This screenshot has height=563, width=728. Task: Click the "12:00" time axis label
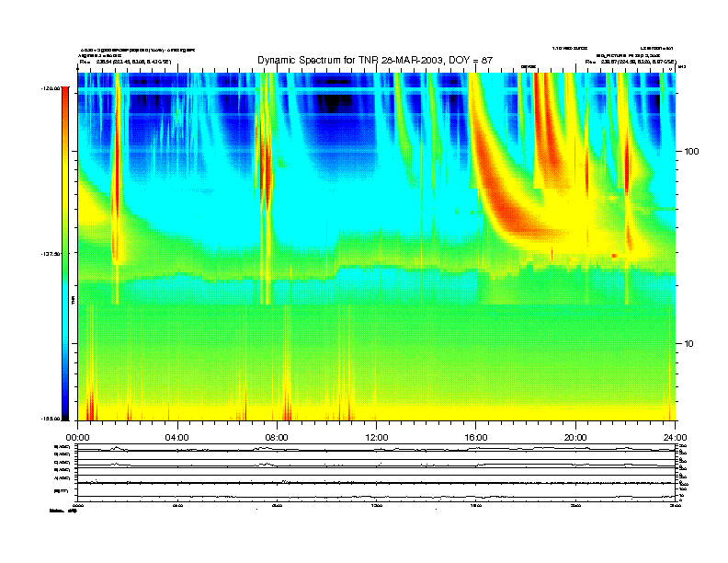pyautogui.click(x=377, y=438)
